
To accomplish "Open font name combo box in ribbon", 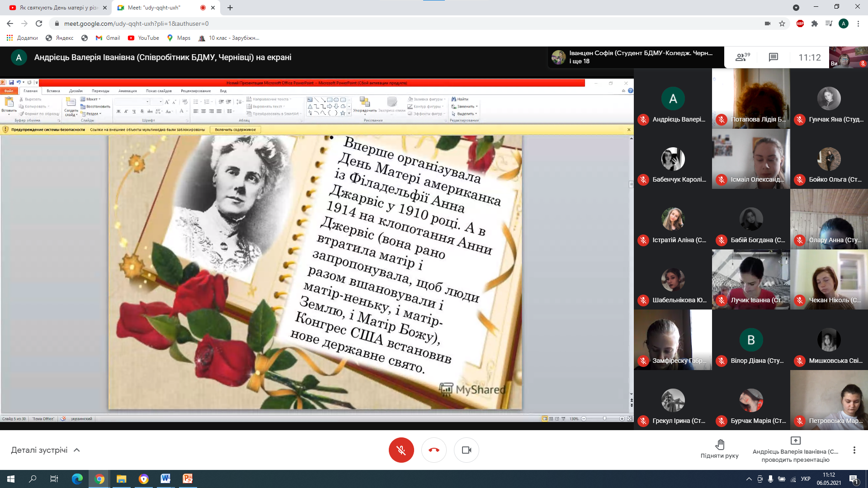I will click(132, 102).
